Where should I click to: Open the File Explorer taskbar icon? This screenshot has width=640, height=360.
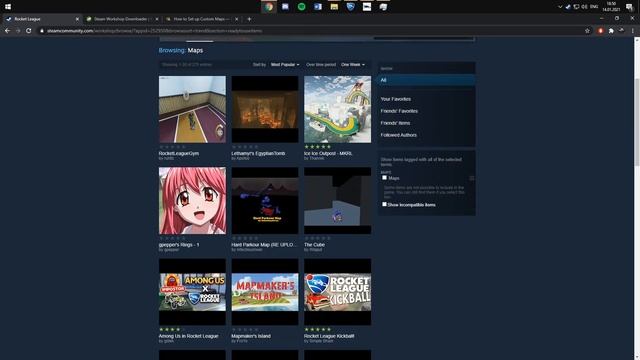(x=334, y=7)
